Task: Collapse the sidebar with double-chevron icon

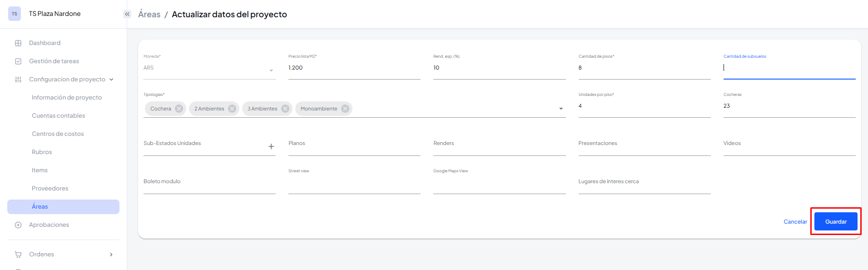Action: tap(127, 14)
